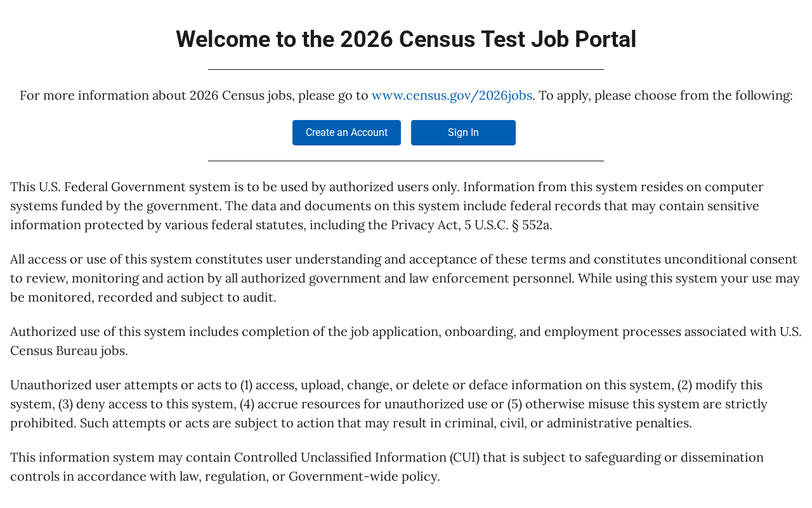Click the Welcome to 2026 Census heading
The width and height of the screenshot is (812, 508).
click(x=406, y=39)
